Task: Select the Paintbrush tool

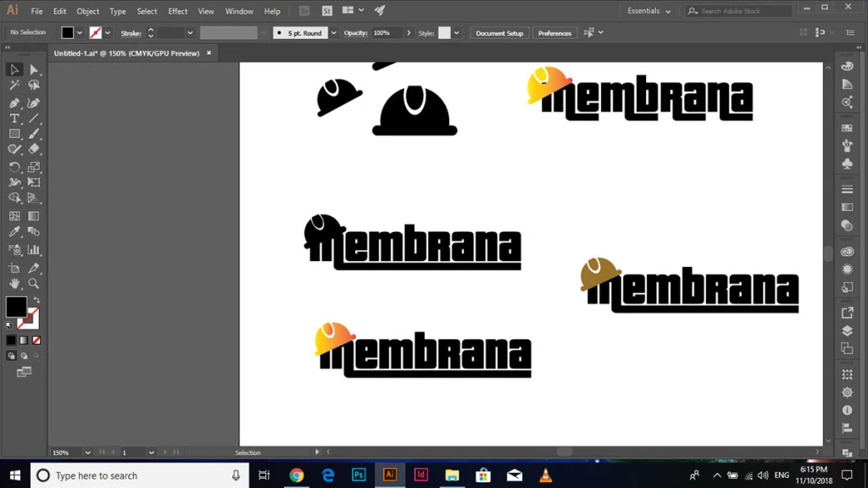Action: [34, 134]
